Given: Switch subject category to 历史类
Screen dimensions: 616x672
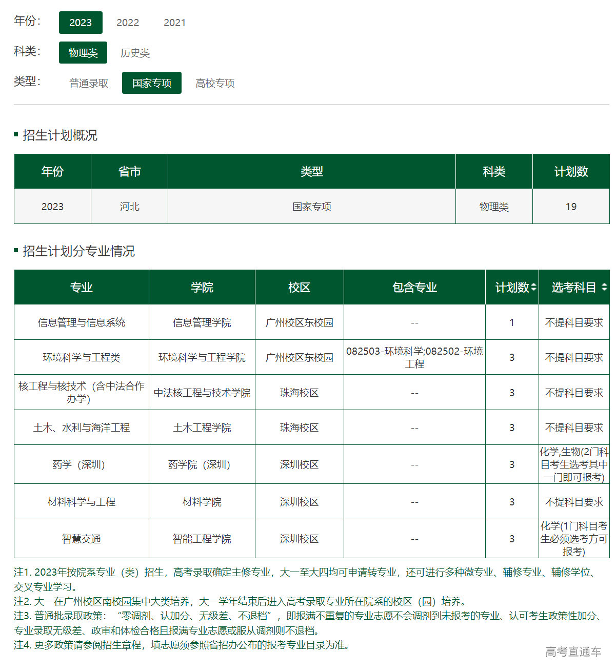Looking at the screenshot, I should pyautogui.click(x=134, y=53).
